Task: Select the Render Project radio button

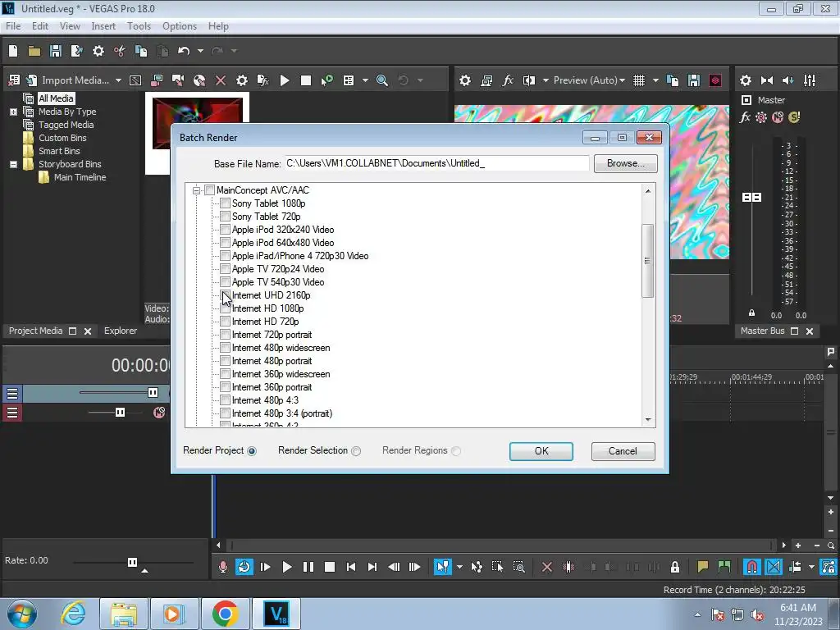Action: point(252,451)
